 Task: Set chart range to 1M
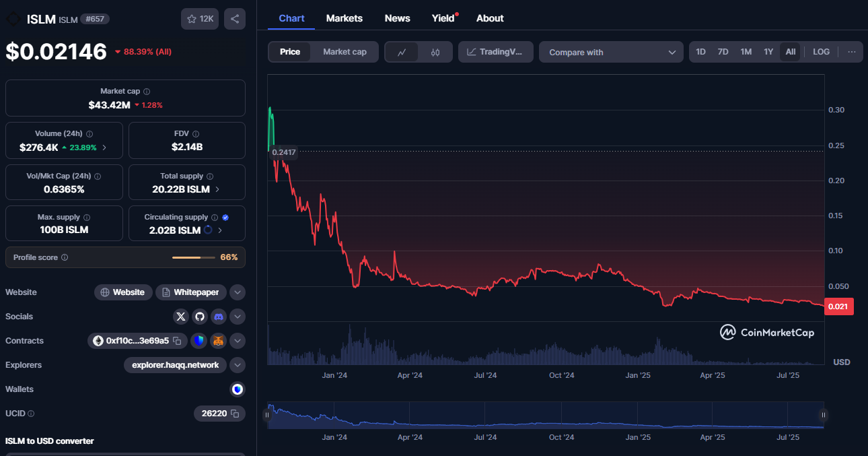tap(746, 52)
